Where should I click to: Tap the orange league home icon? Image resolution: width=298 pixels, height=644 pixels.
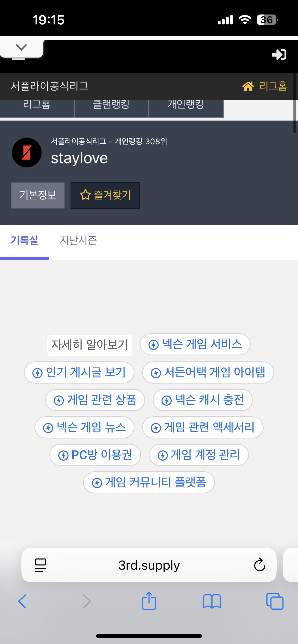248,86
